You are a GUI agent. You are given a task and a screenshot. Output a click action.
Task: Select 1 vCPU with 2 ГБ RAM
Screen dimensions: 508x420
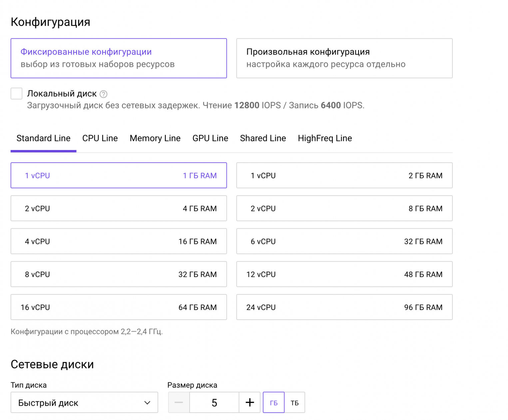click(x=344, y=175)
